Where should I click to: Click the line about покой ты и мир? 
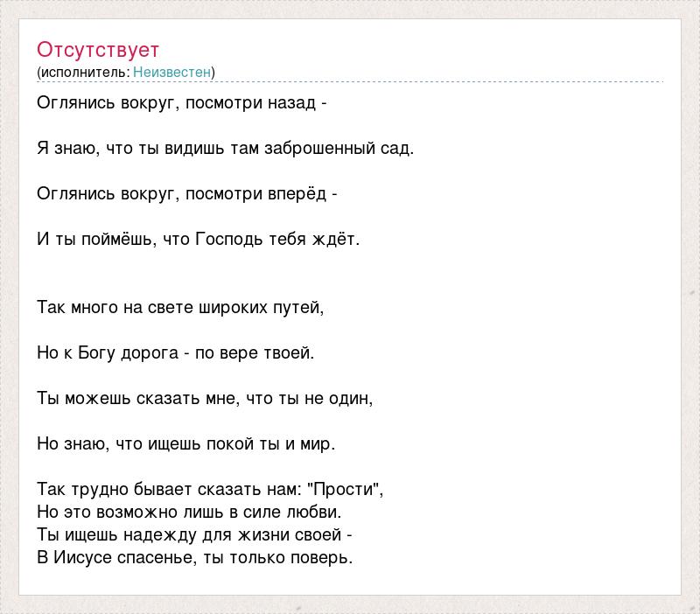click(186, 443)
